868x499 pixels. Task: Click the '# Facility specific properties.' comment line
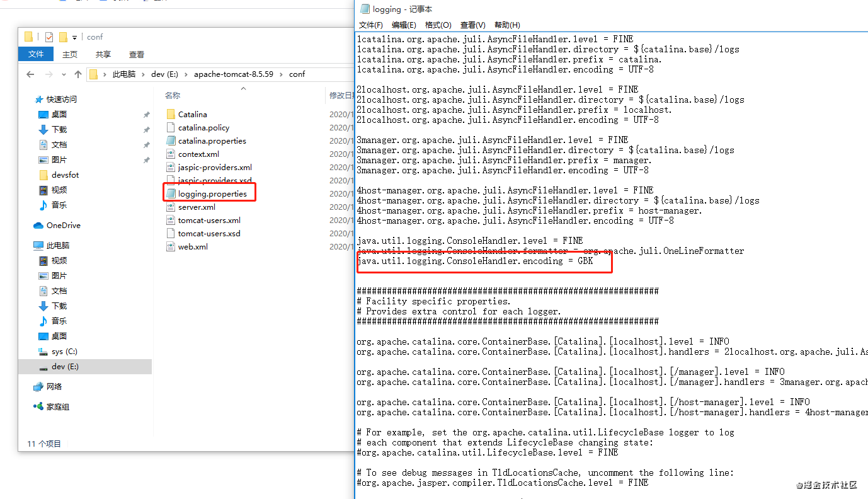click(x=433, y=301)
